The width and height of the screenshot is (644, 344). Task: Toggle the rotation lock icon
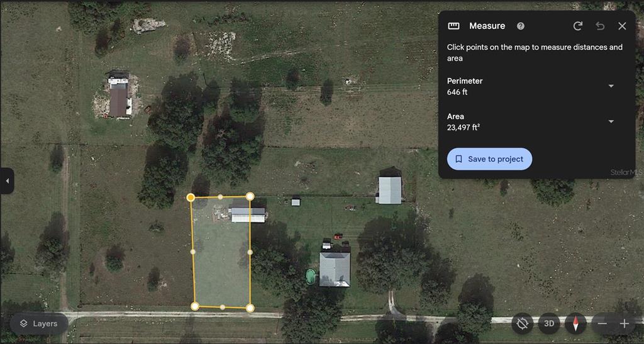coord(523,323)
